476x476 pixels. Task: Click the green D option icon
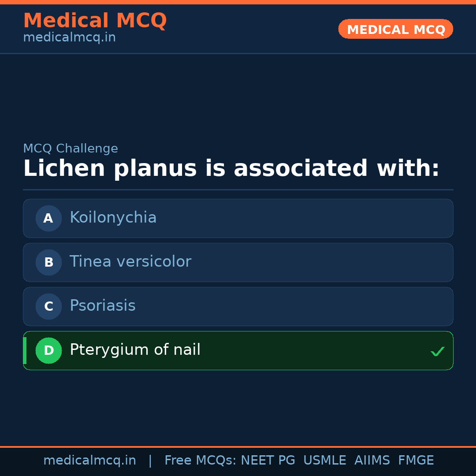point(48,350)
